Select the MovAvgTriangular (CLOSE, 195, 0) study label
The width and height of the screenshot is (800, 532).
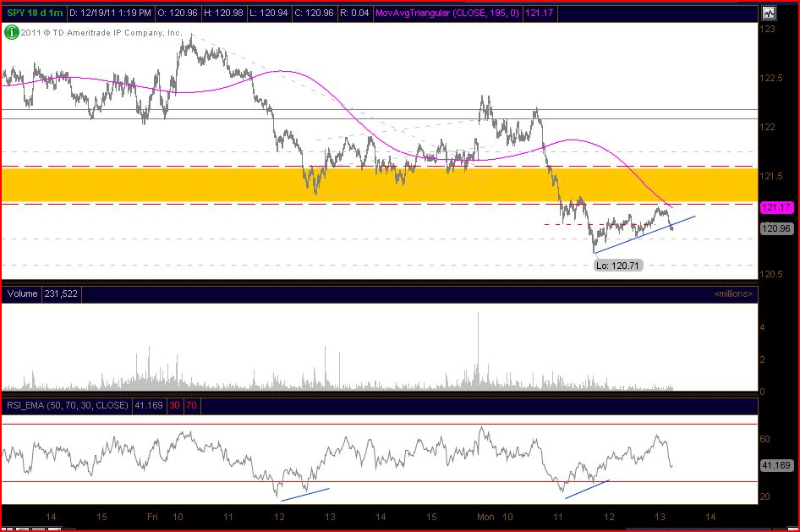[x=447, y=14]
